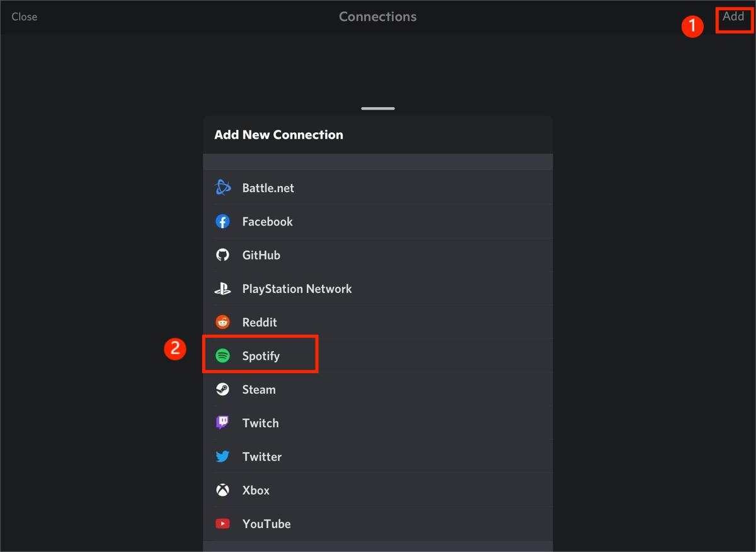The image size is (756, 552).
Task: Click the PlayStation logo icon
Action: (222, 289)
